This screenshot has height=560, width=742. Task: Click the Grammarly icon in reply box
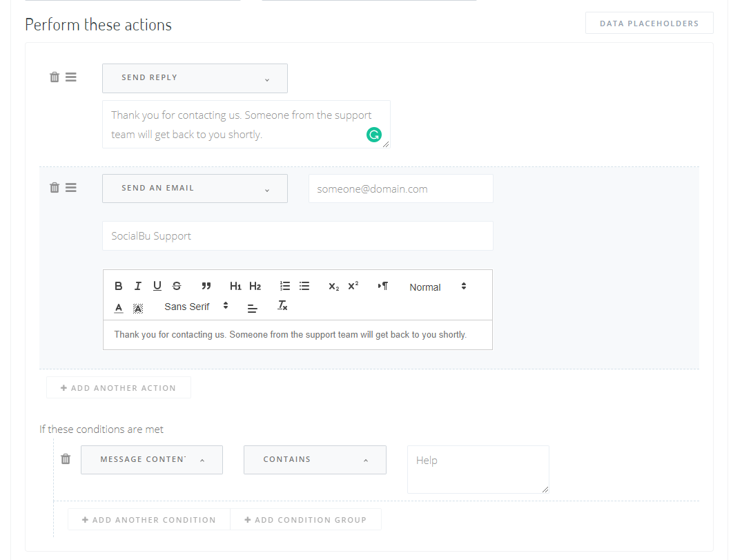click(x=373, y=135)
